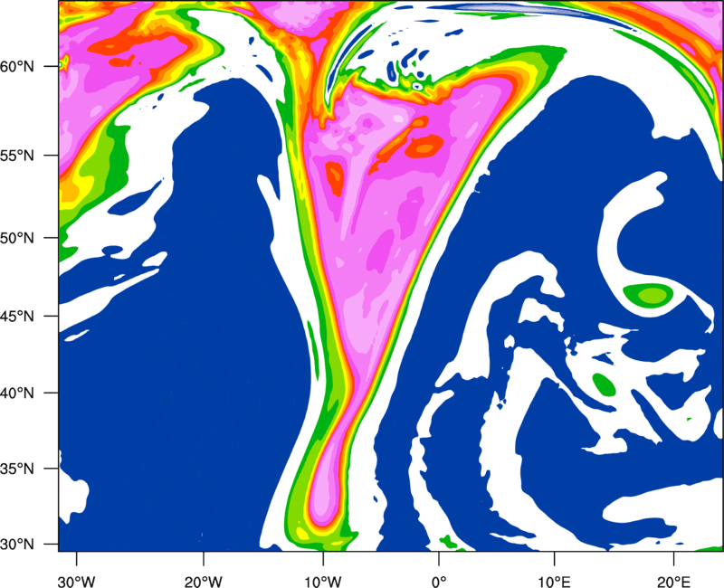Click the 30°N latitude label
Image resolution: width=724 pixels, height=588 pixels.
coord(17,545)
